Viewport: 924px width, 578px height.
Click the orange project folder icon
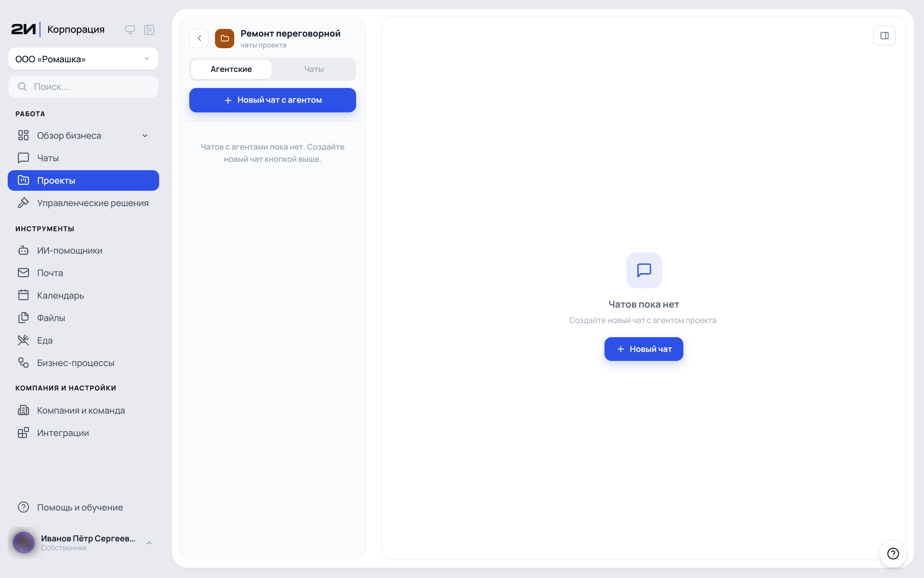[225, 38]
